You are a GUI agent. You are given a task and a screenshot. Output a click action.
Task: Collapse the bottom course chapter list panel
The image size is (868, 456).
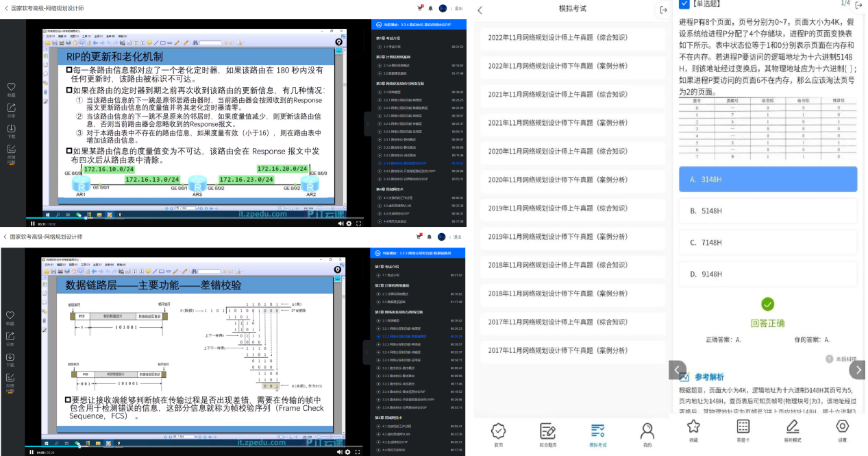(x=367, y=352)
